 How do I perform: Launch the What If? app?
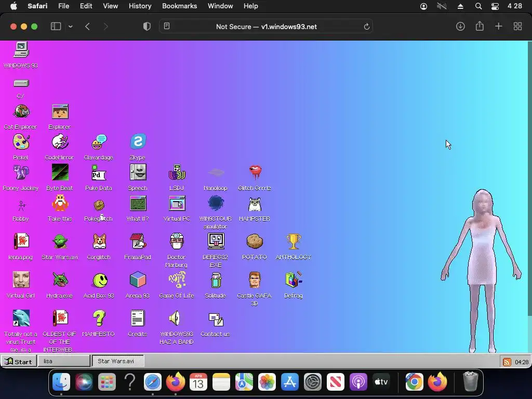click(x=138, y=204)
